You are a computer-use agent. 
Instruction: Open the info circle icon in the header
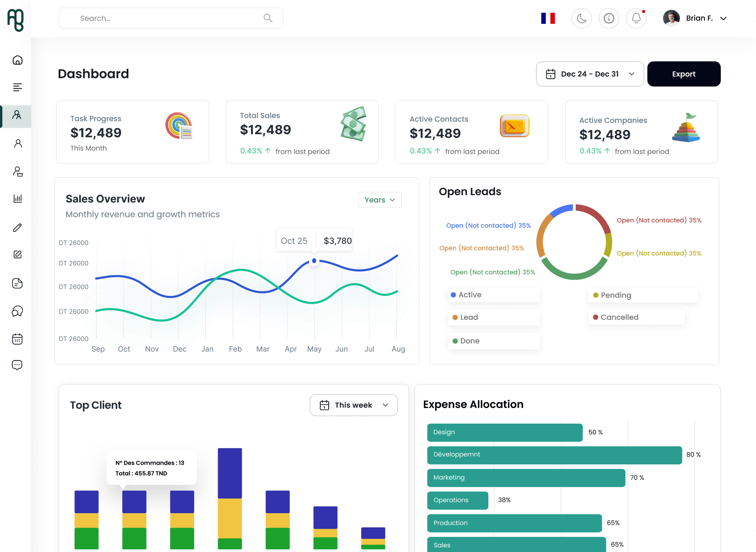pos(609,18)
